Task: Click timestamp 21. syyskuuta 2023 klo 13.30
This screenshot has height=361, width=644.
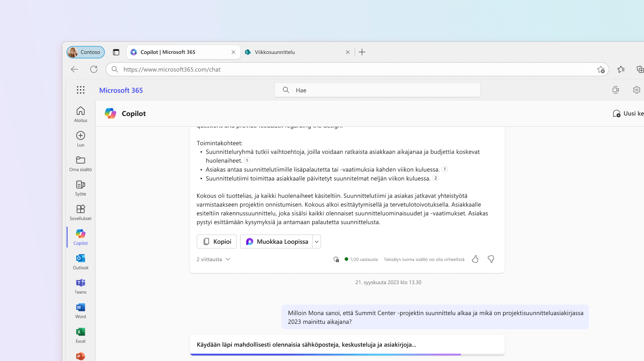Action: tap(388, 282)
